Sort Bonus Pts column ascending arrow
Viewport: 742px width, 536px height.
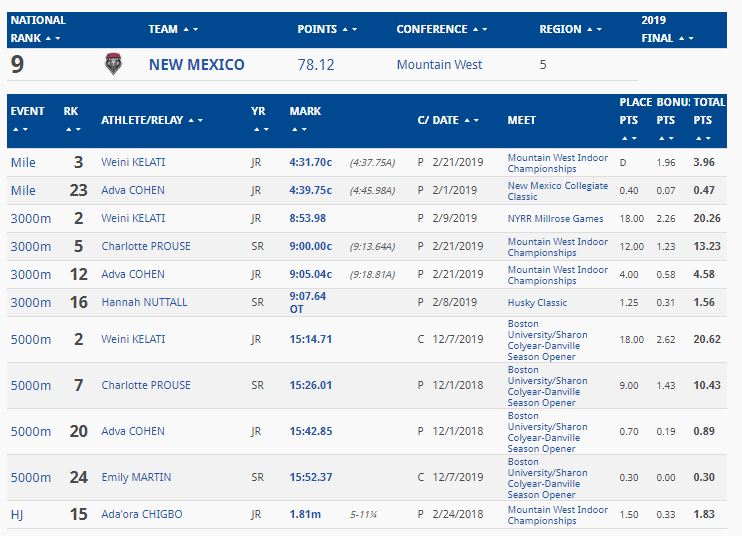(662, 138)
